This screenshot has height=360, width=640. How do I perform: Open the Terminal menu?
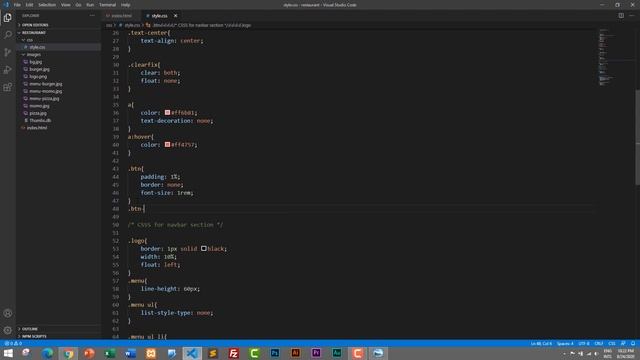coord(107,5)
